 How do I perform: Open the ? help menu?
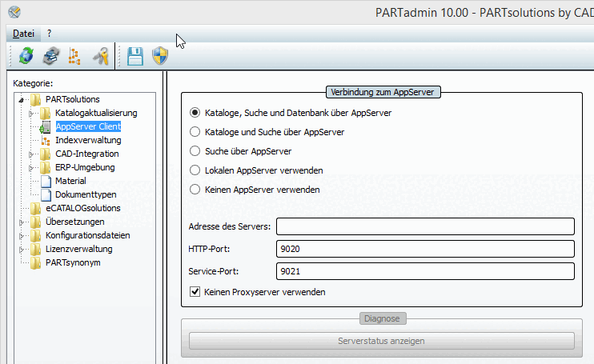click(49, 34)
